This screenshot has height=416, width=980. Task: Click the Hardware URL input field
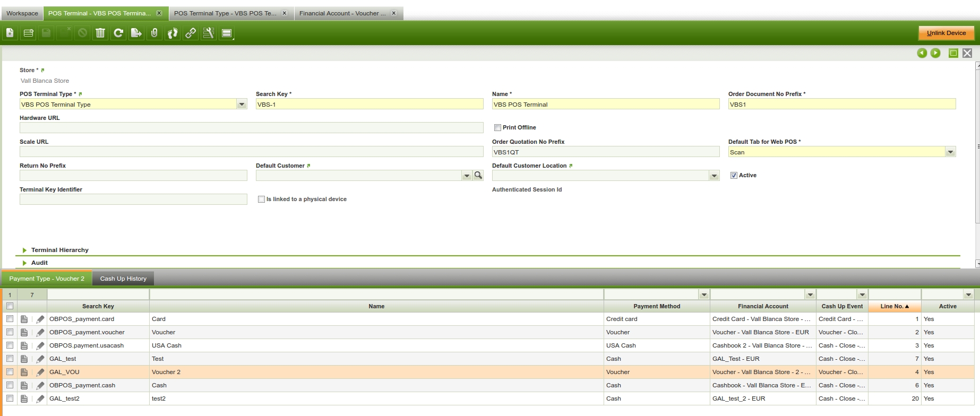tap(251, 128)
